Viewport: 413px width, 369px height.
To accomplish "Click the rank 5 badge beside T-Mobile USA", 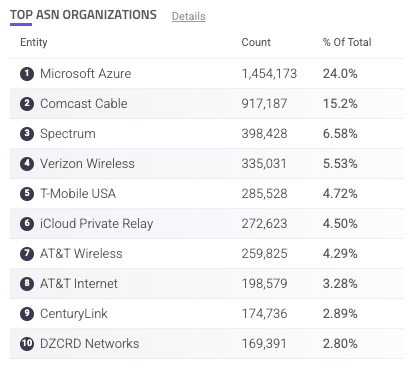I will tap(27, 194).
